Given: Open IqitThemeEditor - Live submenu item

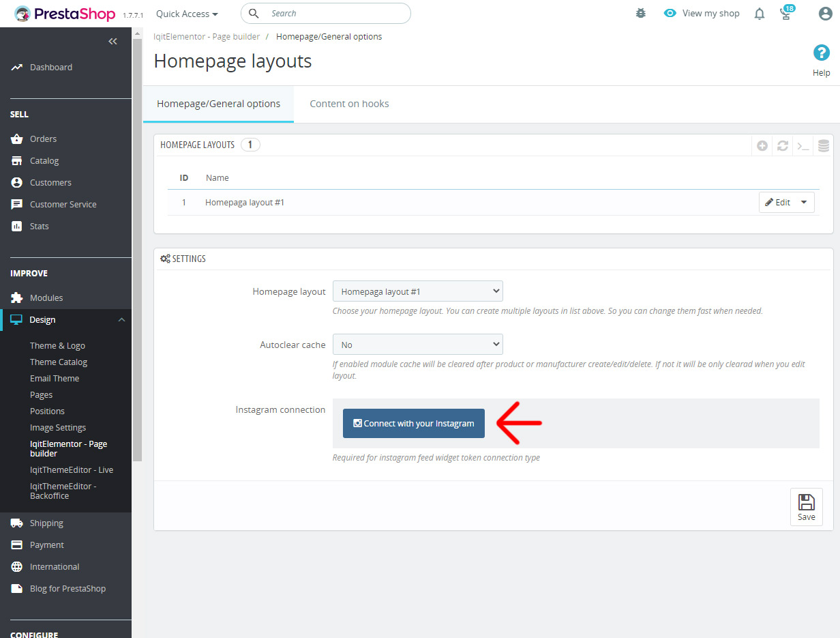Looking at the screenshot, I should 72,469.
